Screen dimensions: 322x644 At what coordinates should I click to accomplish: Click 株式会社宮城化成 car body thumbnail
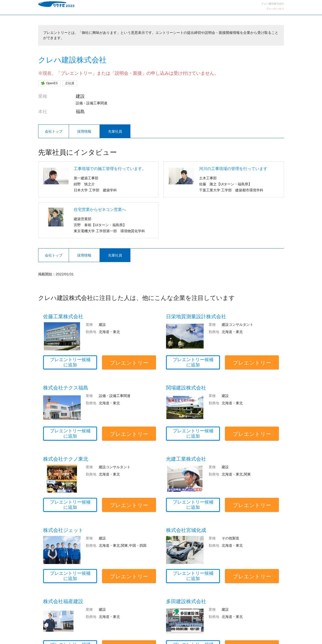[185, 550]
